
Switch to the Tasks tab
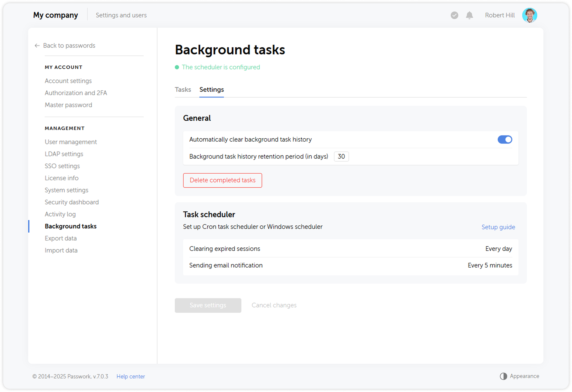[183, 90]
